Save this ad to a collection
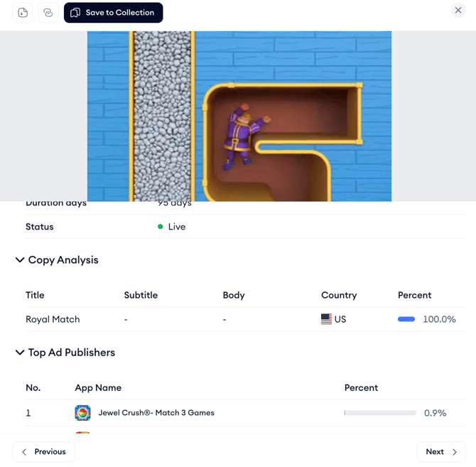The height and width of the screenshot is (467, 476). tap(113, 13)
